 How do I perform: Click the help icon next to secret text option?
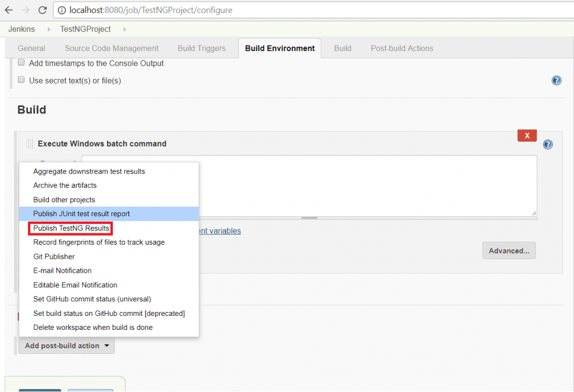[x=556, y=80]
